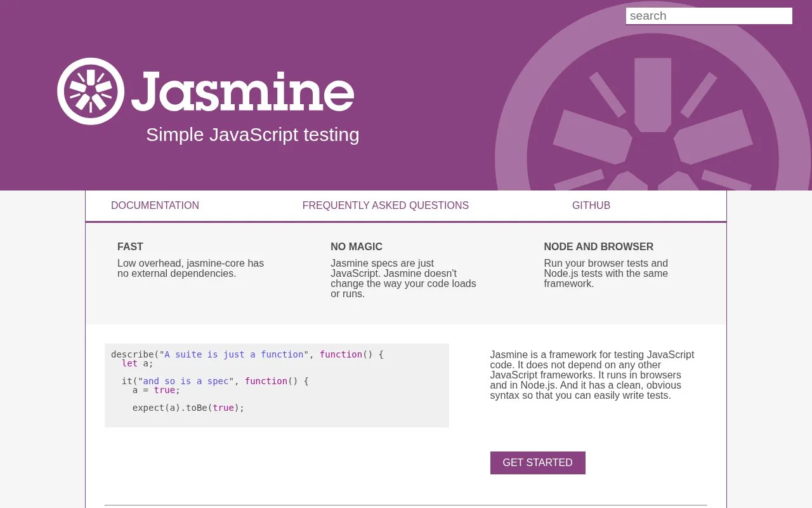
Task: Click the expect(a).toBe(true) code line
Action: coord(188,408)
